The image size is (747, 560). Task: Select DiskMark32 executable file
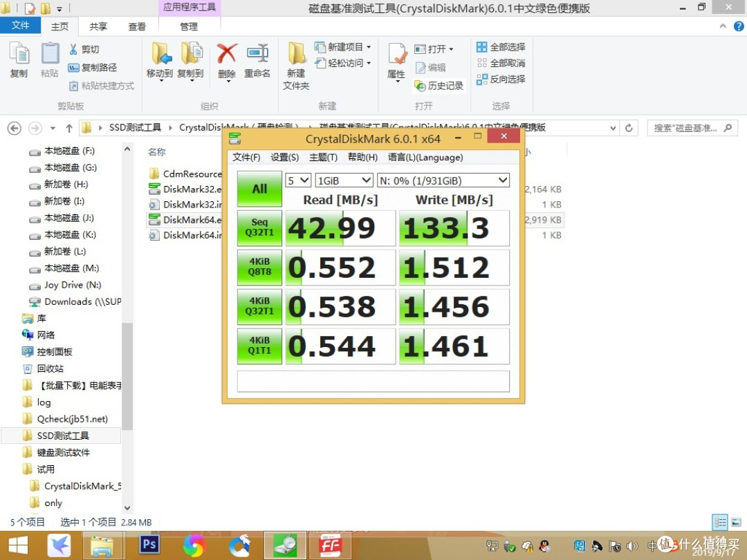[185, 189]
